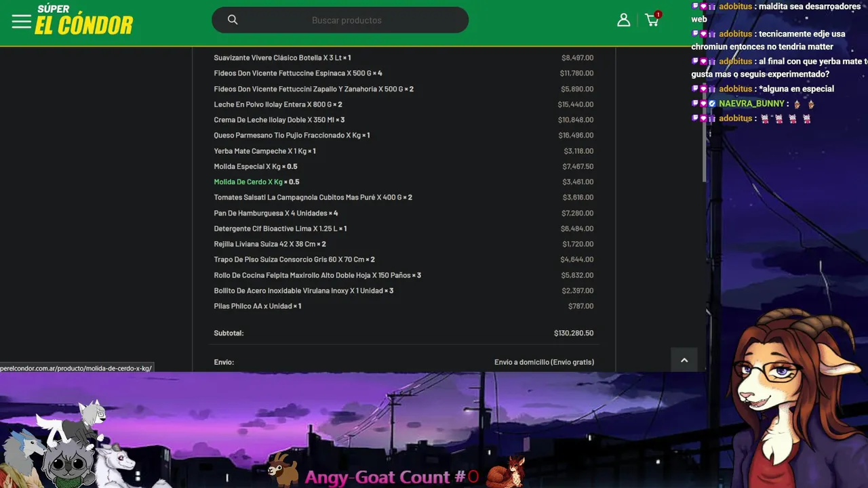Open Fideos Don Vicente Fettuccine Espinaca link
This screenshot has height=488, width=868.
[292, 73]
